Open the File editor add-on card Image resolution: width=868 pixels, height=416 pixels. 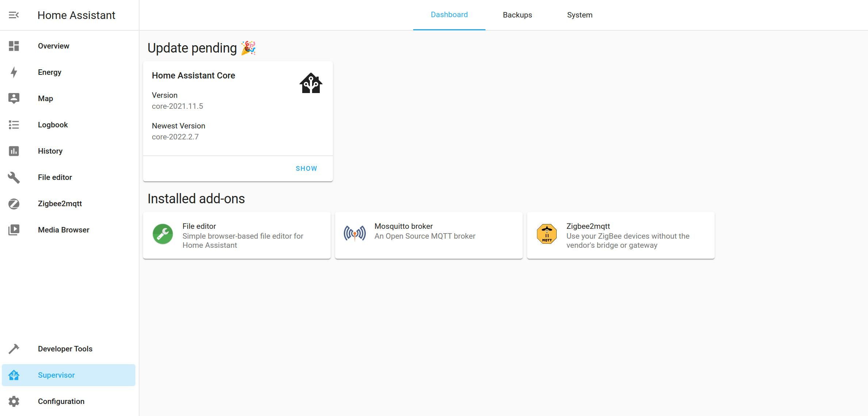237,235
